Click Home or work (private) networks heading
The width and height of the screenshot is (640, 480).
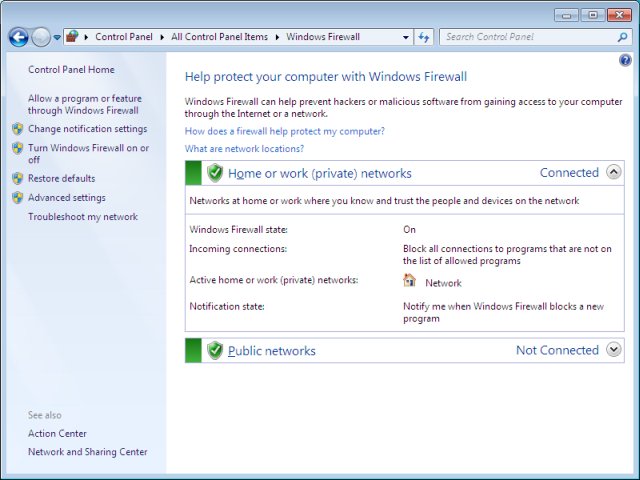point(320,173)
